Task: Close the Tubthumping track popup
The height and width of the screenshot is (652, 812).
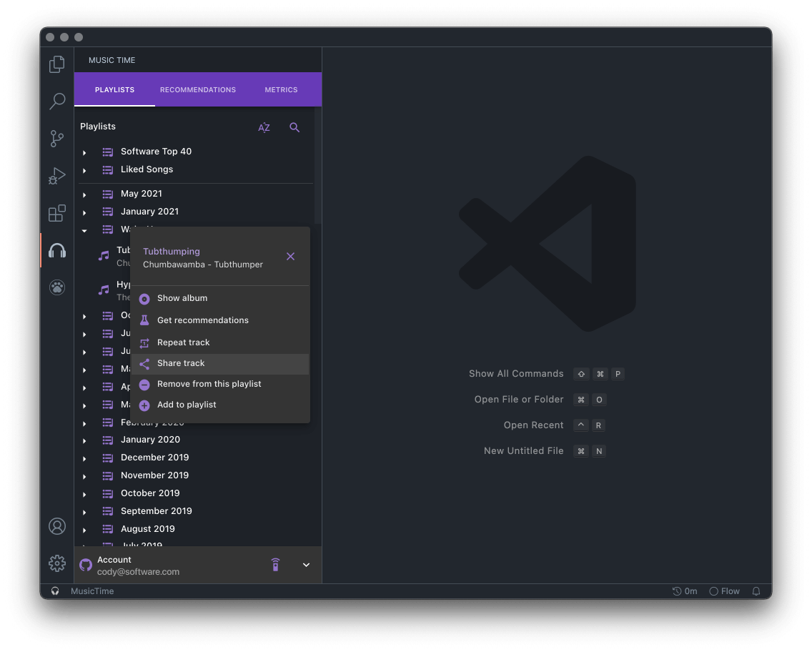Action: (290, 257)
